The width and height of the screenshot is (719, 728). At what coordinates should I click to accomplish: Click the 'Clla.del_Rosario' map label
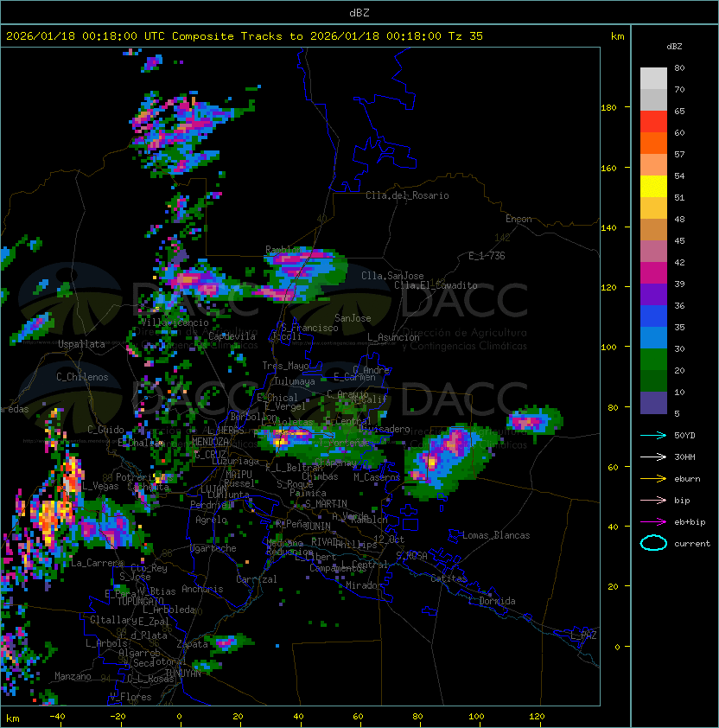(407, 195)
